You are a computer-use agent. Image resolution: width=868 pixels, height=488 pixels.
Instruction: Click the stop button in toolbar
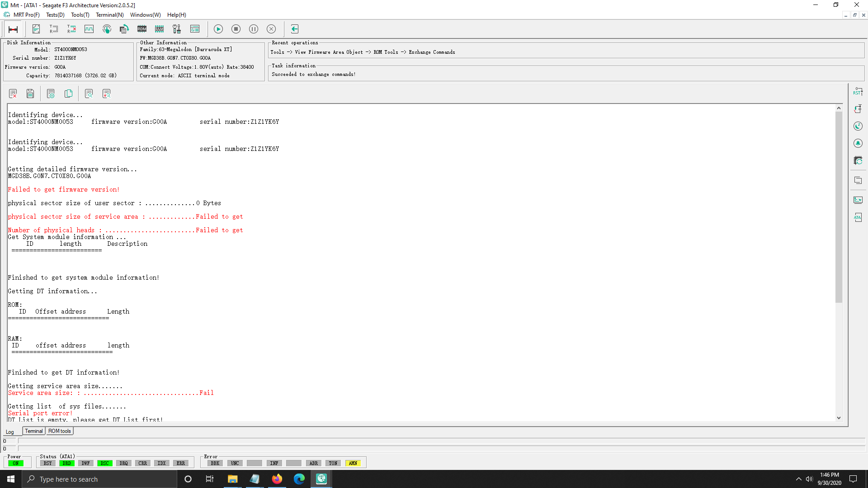click(236, 29)
